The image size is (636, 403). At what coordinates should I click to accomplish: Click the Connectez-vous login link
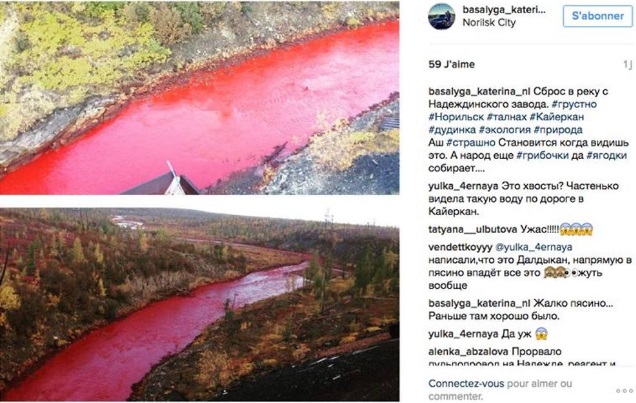[466, 384]
